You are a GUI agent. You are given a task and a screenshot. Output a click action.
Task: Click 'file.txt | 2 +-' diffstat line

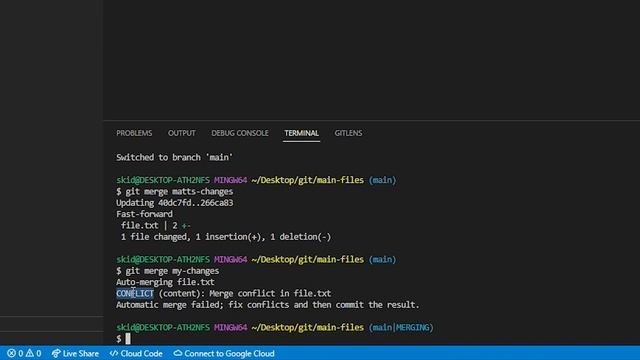[156, 225]
